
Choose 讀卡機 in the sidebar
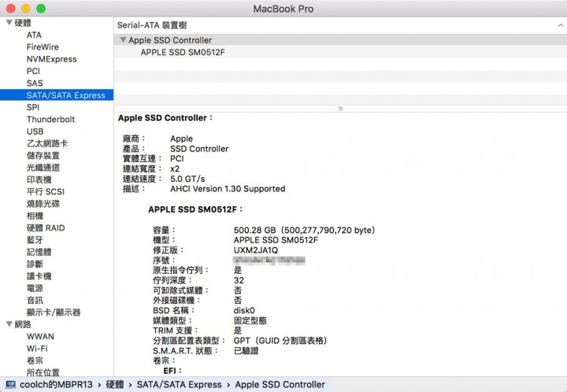click(39, 276)
